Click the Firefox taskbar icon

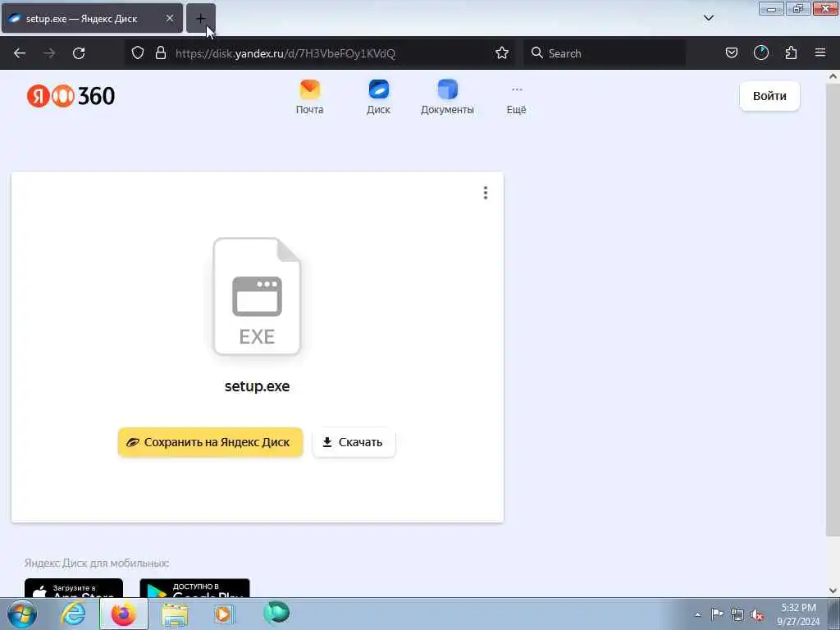pyautogui.click(x=124, y=614)
